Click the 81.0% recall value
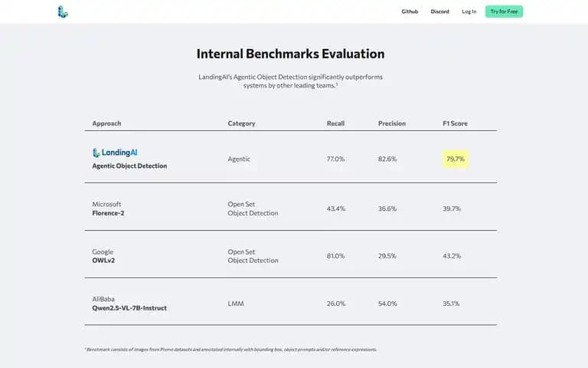The height and width of the screenshot is (368, 588). coord(335,256)
